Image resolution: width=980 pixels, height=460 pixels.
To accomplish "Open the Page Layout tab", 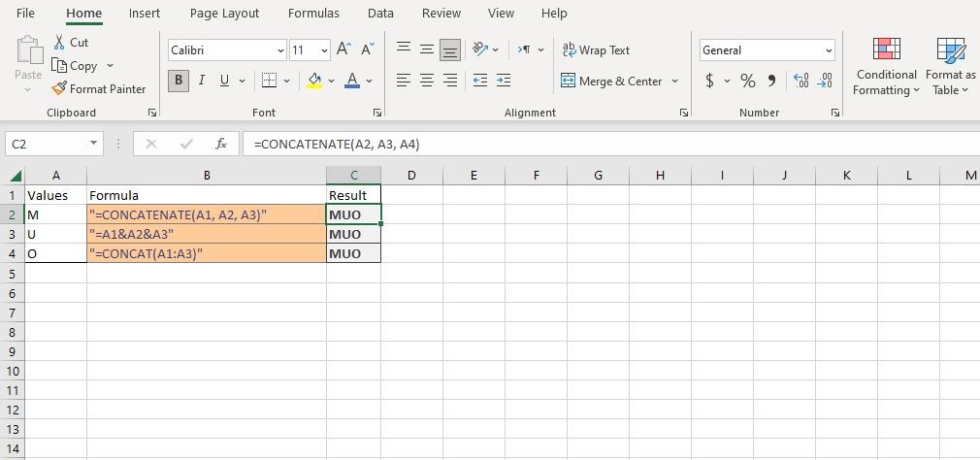I will coord(224,14).
